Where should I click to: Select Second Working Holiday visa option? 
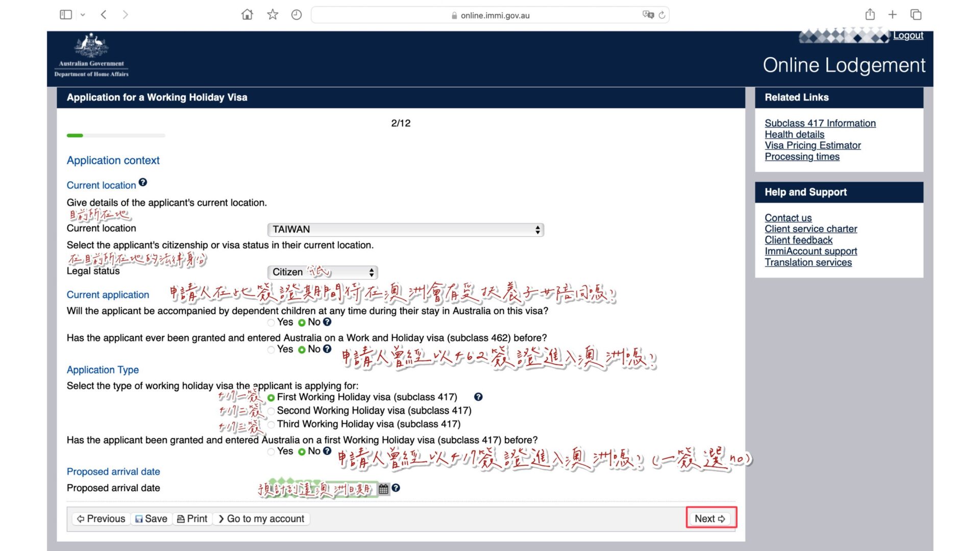(271, 411)
